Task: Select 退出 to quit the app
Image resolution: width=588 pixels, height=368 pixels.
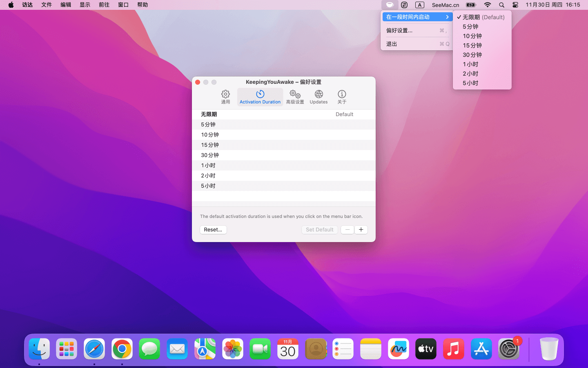Action: pos(392,44)
